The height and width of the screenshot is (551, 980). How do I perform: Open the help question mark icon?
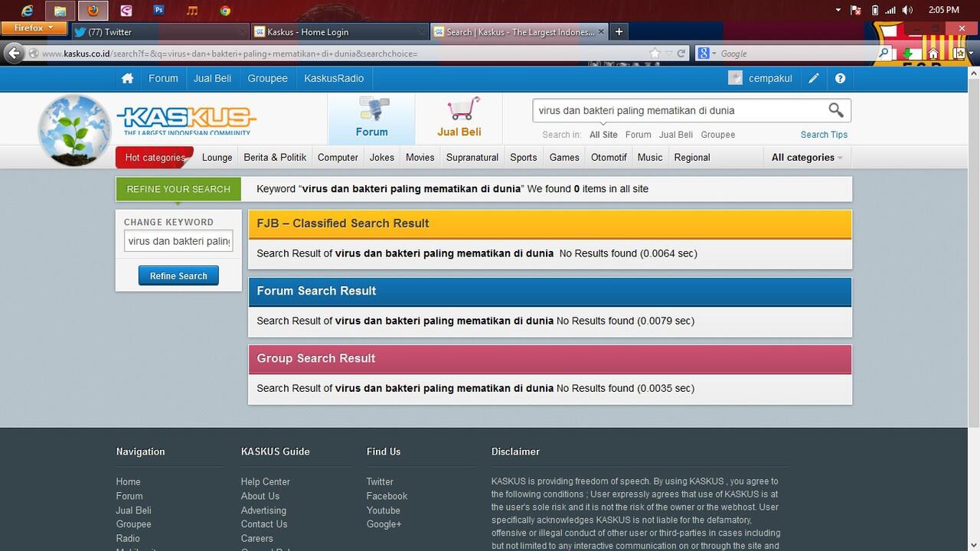840,78
